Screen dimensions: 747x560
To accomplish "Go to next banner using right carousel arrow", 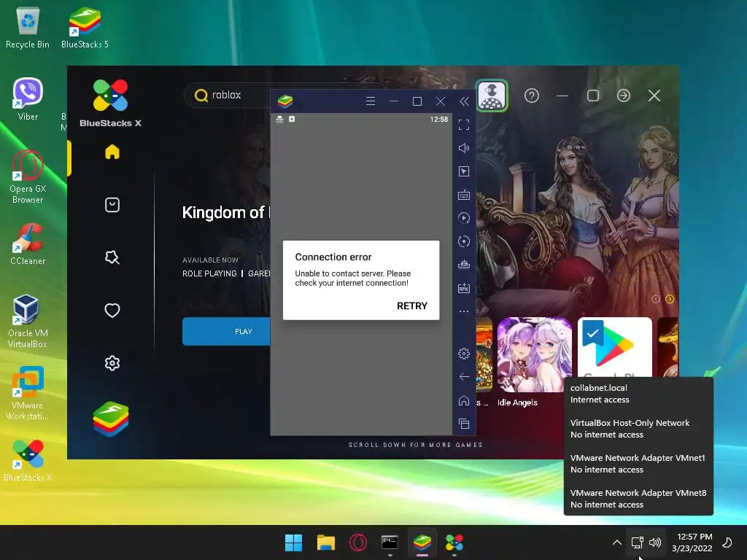I will tap(670, 299).
